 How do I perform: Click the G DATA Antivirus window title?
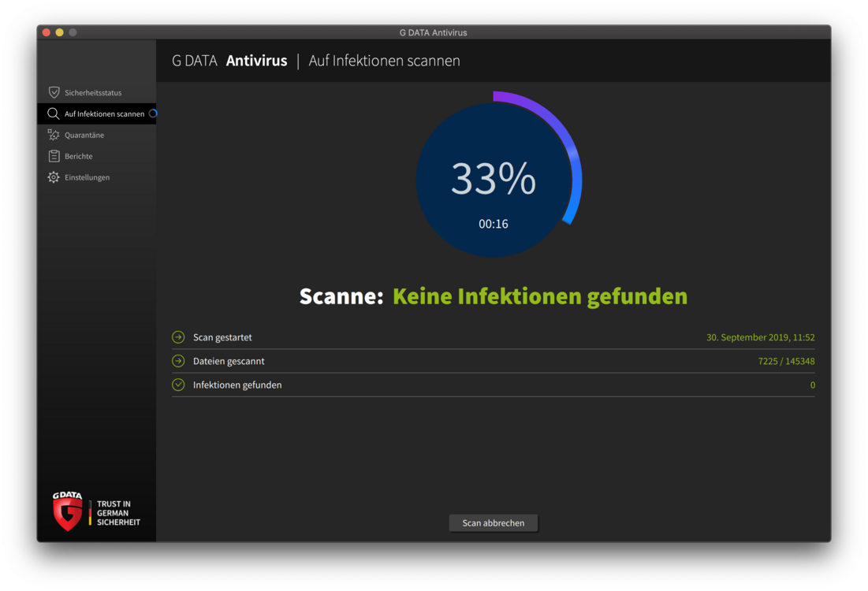[434, 32]
